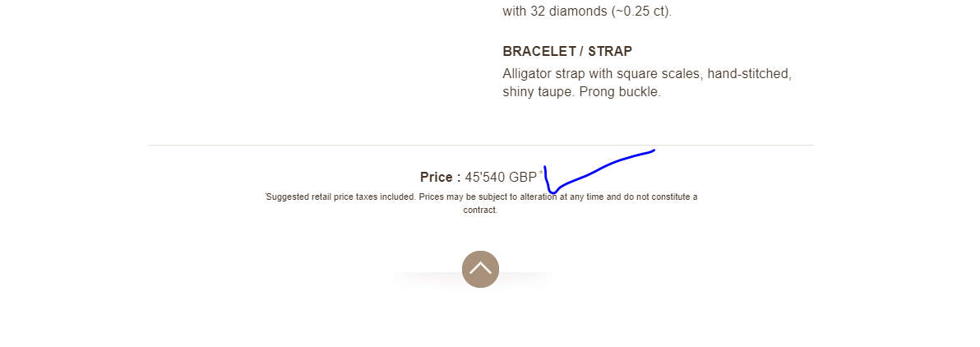Click the 'square scales' text
Viewport: 980px width, 347px height.
(658, 74)
